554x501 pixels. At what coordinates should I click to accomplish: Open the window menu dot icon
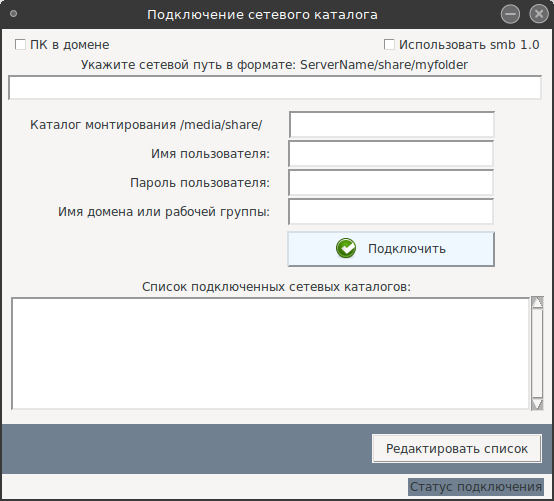pos(13,14)
